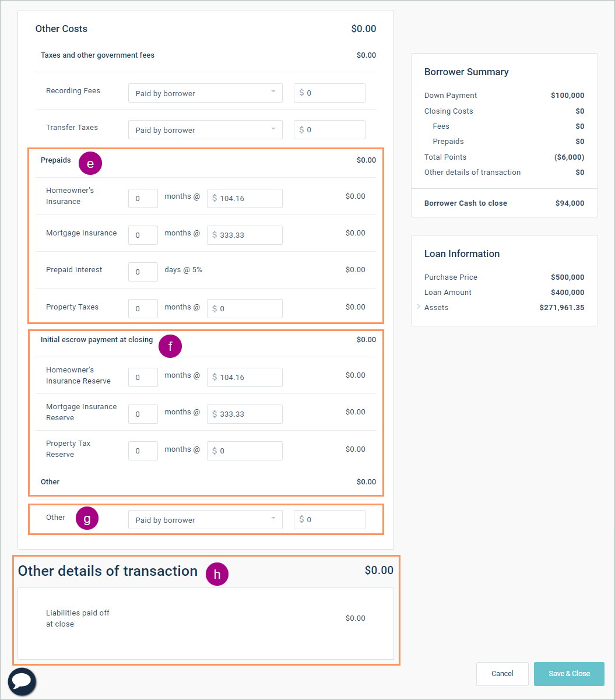Edit Mortgage Insurance Reserve months field
Viewport: 615px width, 700px height.
pos(143,414)
